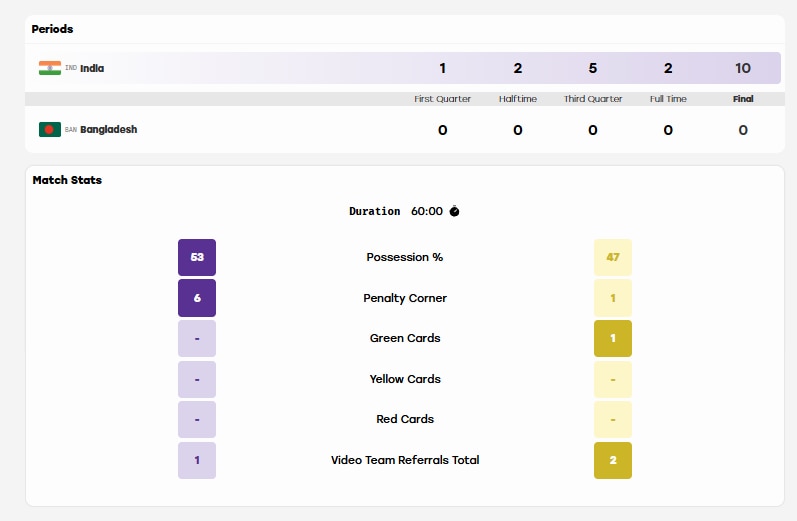The width and height of the screenshot is (797, 521).
Task: Click the IND country code text
Action: pos(71,68)
